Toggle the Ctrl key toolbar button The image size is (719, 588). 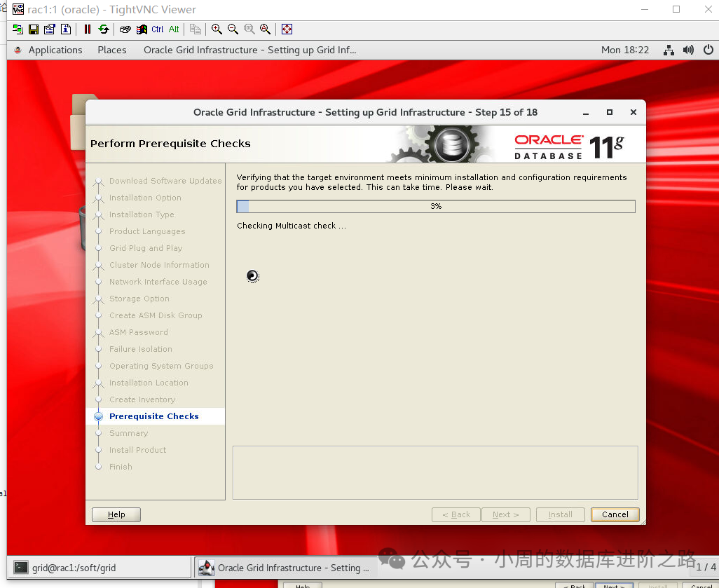[x=157, y=29]
